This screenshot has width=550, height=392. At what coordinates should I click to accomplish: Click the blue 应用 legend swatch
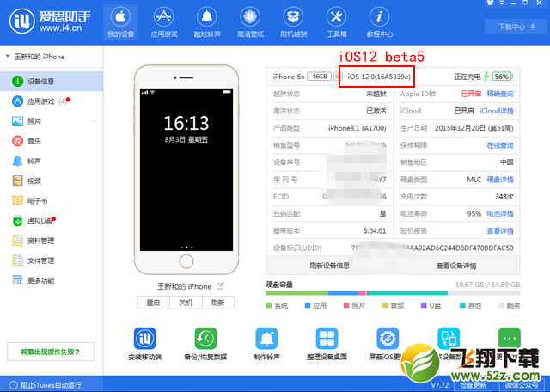click(x=308, y=305)
